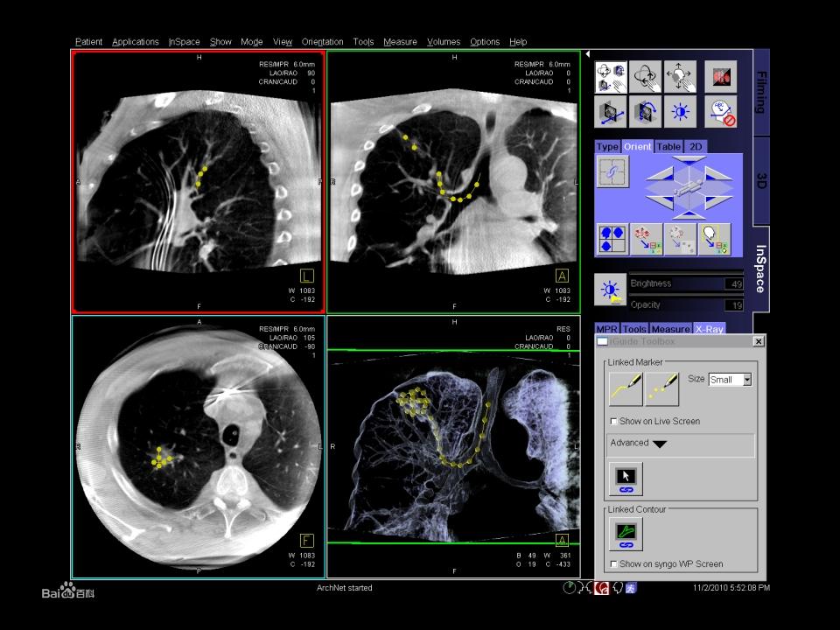Click the link views icon in Orient panel
The width and height of the screenshot is (840, 630).
pyautogui.click(x=612, y=172)
